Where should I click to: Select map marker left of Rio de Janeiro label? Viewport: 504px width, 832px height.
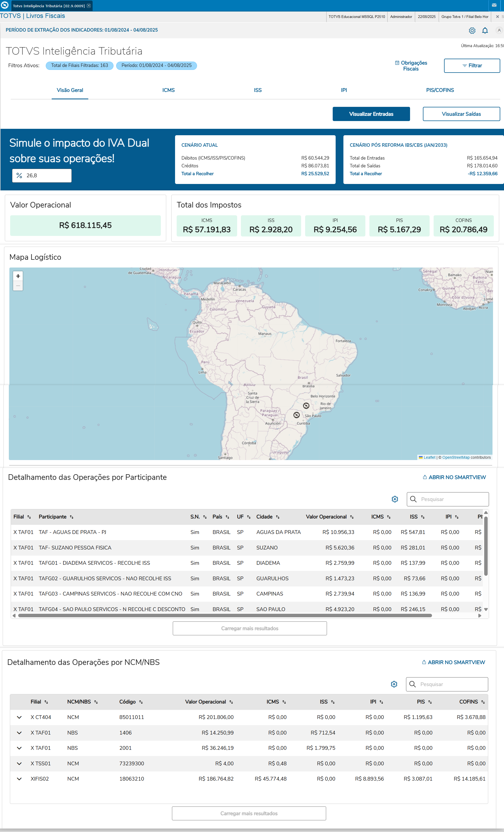pyautogui.click(x=306, y=405)
